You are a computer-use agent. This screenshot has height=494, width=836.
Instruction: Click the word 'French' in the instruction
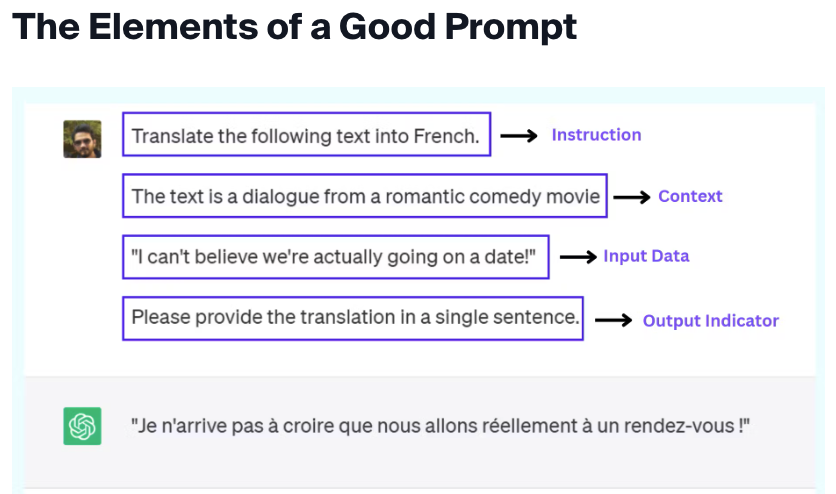click(x=446, y=136)
